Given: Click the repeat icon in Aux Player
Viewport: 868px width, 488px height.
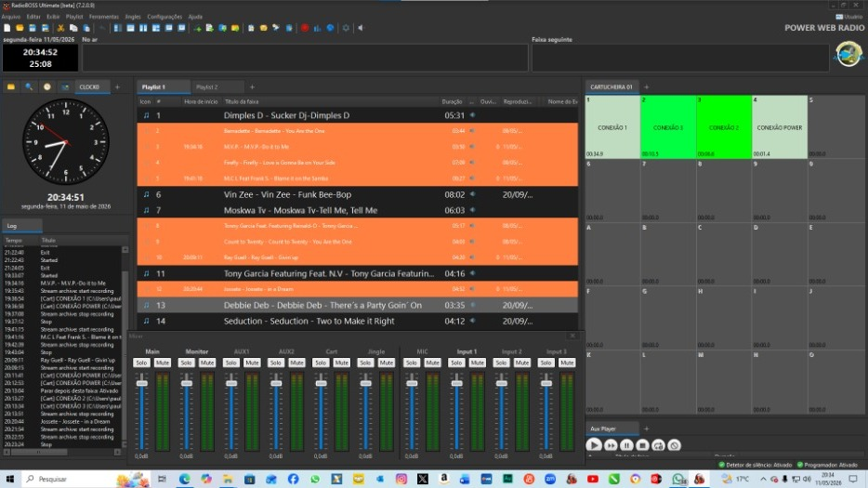Looking at the screenshot, I should tap(658, 445).
